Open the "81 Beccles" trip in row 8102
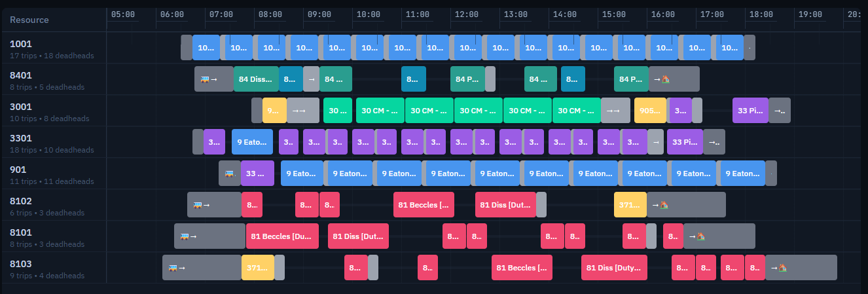This screenshot has width=868, height=294. point(424,205)
